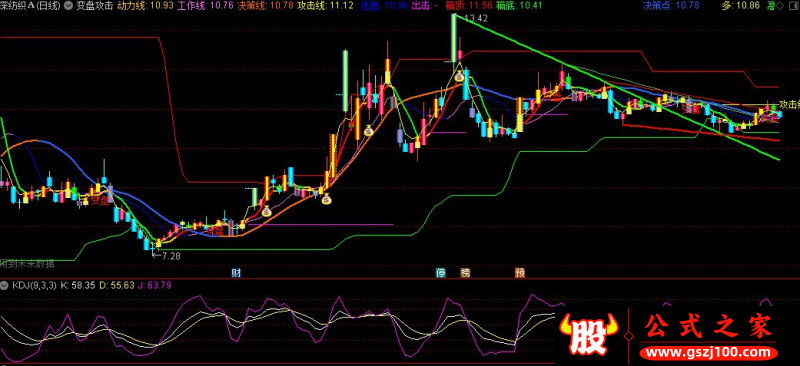Click the 榜 marker icon on the timeline
Screen dimensions: 800x366
(x=465, y=273)
